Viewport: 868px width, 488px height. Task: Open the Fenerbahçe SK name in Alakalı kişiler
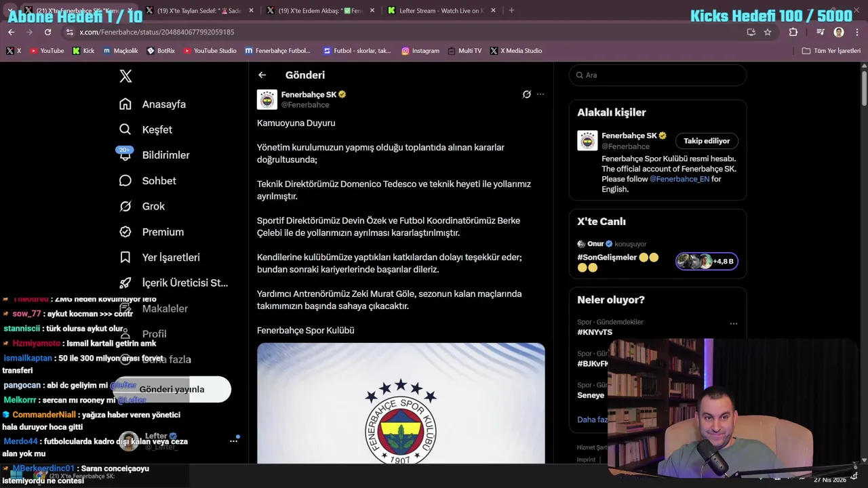[x=629, y=136]
